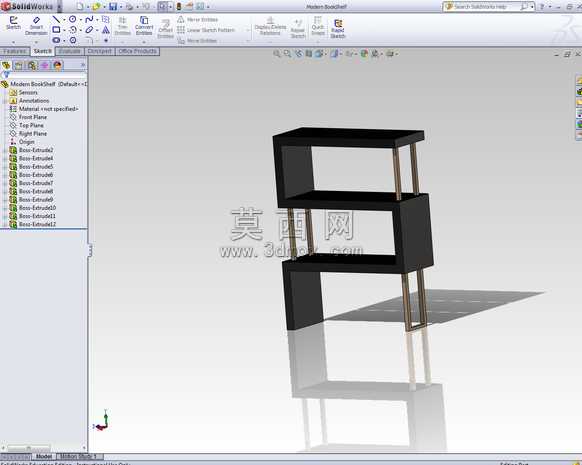The width and height of the screenshot is (582, 465).
Task: Click Convert Entities tool
Action: tap(144, 26)
